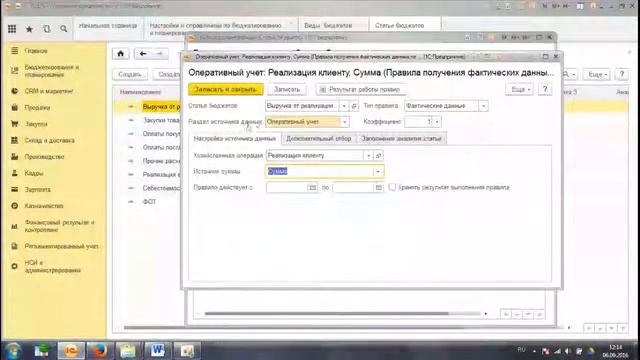This screenshot has width=640, height=360.
Task: Expand Раздел источника данных dropdown
Action: click(x=344, y=122)
